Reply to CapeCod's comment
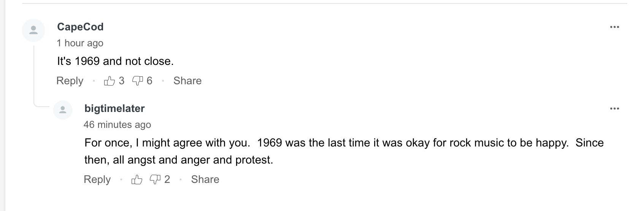644x211 pixels. (70, 81)
